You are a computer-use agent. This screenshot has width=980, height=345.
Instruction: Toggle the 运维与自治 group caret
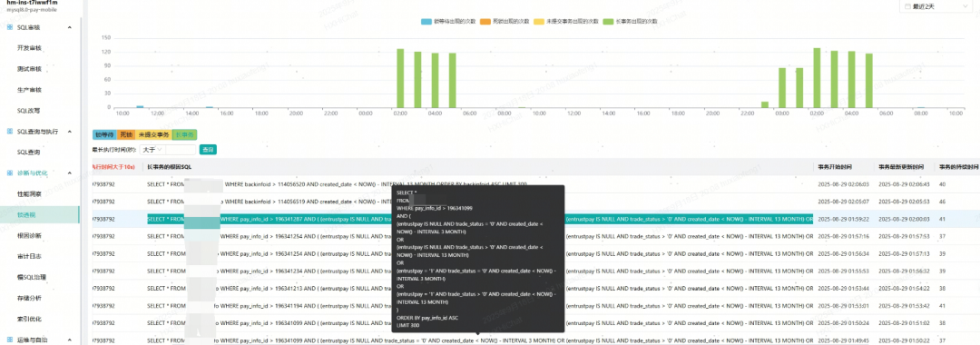(69, 340)
